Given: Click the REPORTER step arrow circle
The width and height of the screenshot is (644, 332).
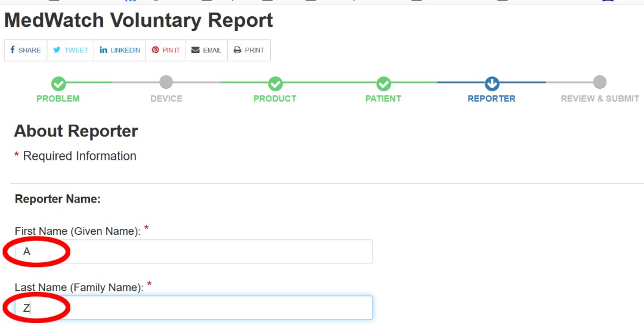Looking at the screenshot, I should coord(492,83).
